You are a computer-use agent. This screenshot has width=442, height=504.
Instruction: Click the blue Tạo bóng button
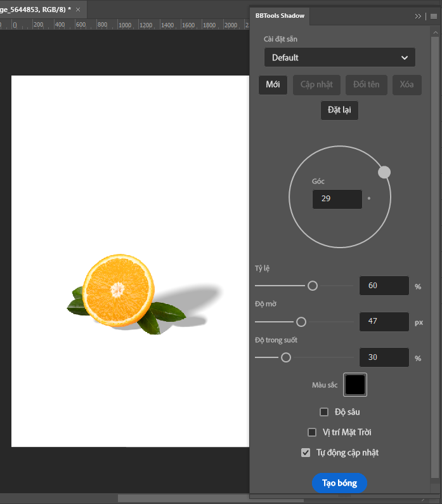coord(339,483)
